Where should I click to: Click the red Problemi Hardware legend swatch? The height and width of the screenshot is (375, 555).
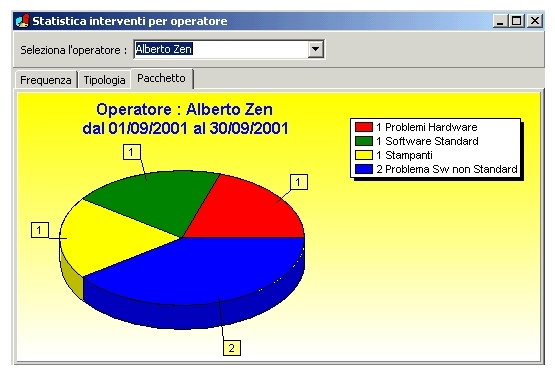pyautogui.click(x=364, y=127)
